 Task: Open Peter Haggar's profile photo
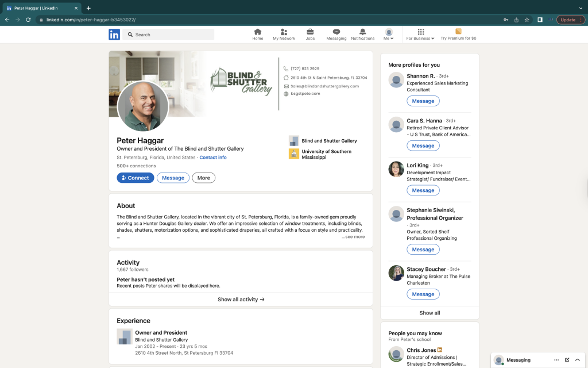(x=143, y=106)
